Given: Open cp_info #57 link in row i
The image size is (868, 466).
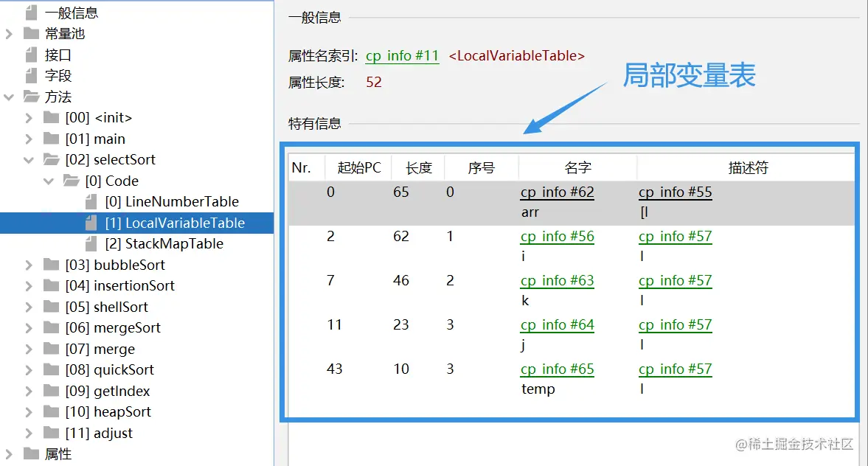Looking at the screenshot, I should coord(676,237).
